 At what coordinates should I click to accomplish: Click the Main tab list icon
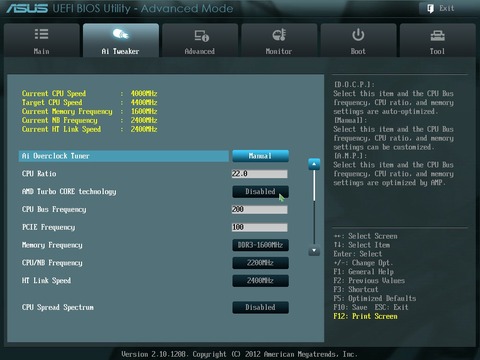click(x=41, y=34)
